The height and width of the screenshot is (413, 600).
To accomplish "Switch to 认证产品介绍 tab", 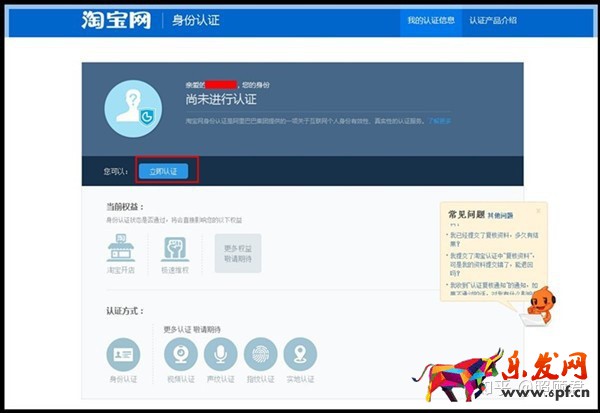I will [x=492, y=20].
